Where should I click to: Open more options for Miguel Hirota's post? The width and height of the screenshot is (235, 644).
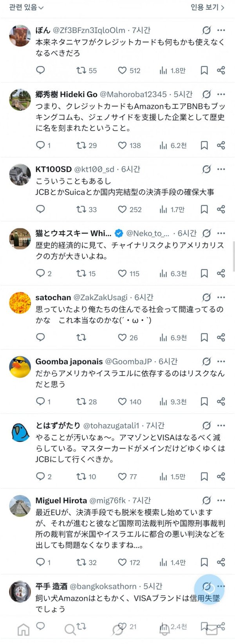[x=221, y=500]
